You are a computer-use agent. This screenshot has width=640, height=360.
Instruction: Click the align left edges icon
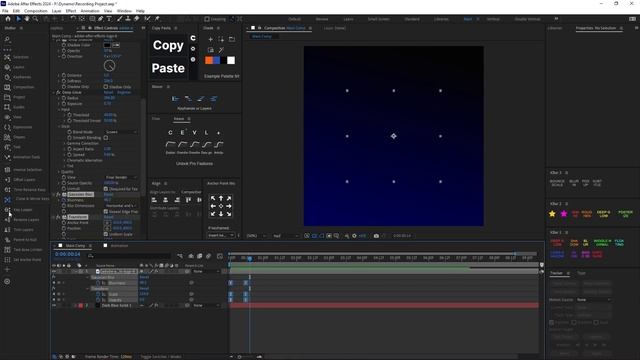(x=154, y=200)
